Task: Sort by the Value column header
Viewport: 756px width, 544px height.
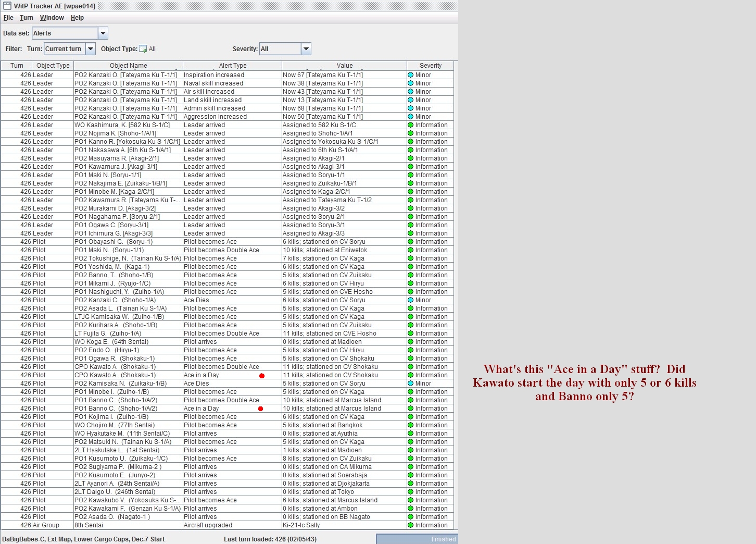Action: (x=345, y=66)
